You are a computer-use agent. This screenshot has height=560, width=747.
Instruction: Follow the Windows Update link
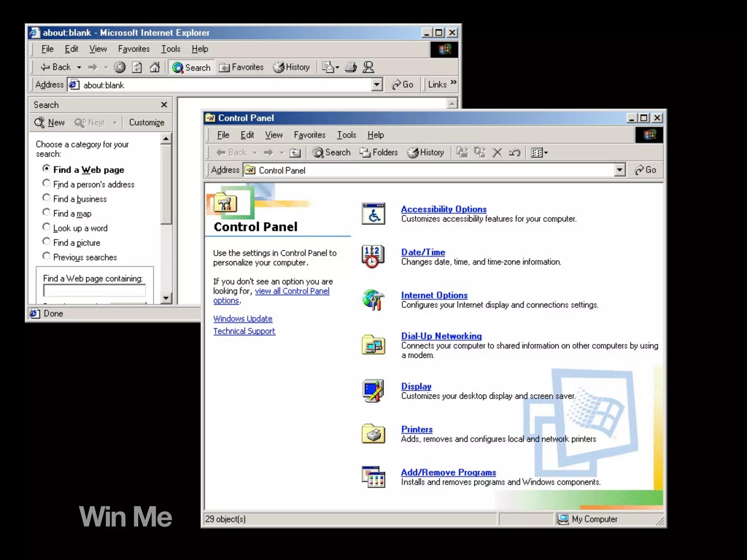(x=243, y=319)
